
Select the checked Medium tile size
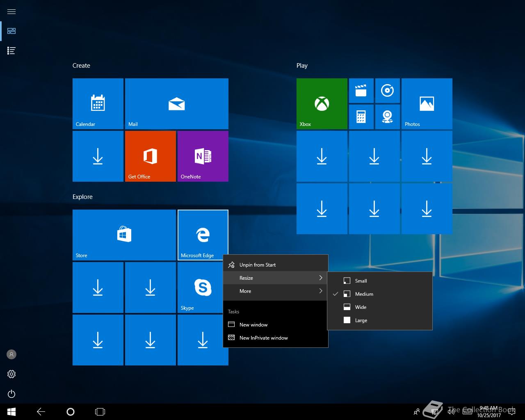380,294
